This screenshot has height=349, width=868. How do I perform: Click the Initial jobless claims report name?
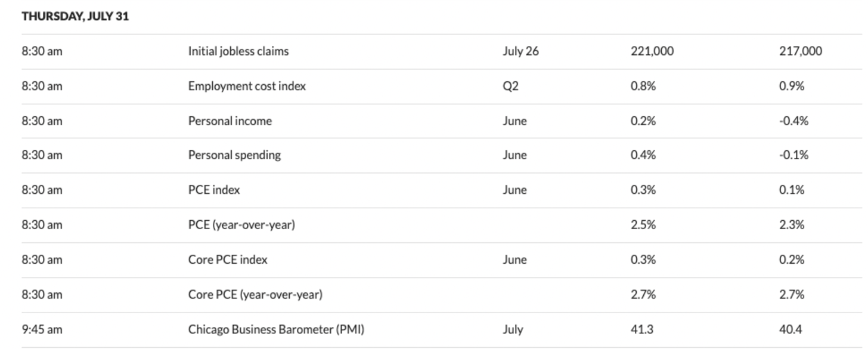pyautogui.click(x=238, y=51)
